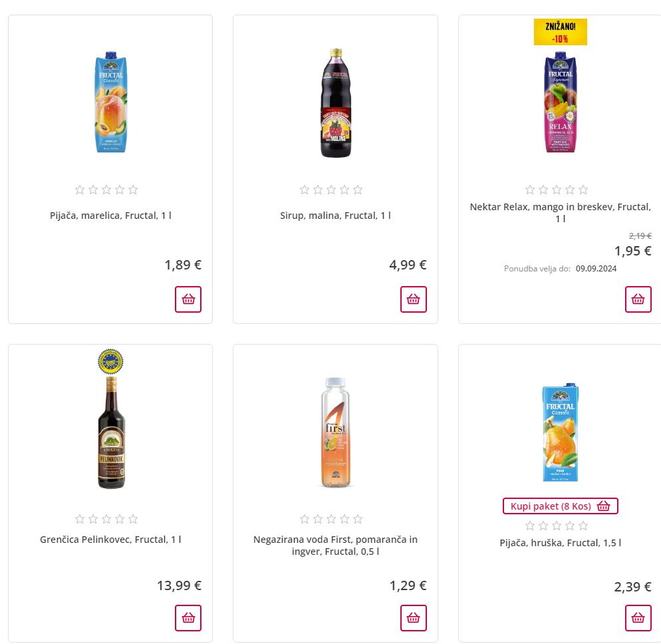Click the Kupi paket (8 Kos) button

[560, 506]
